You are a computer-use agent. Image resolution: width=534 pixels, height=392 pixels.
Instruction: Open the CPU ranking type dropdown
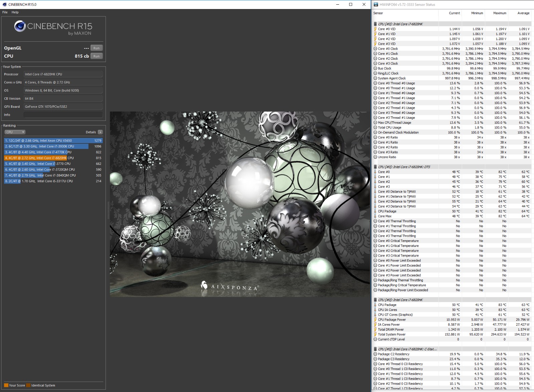(15, 132)
